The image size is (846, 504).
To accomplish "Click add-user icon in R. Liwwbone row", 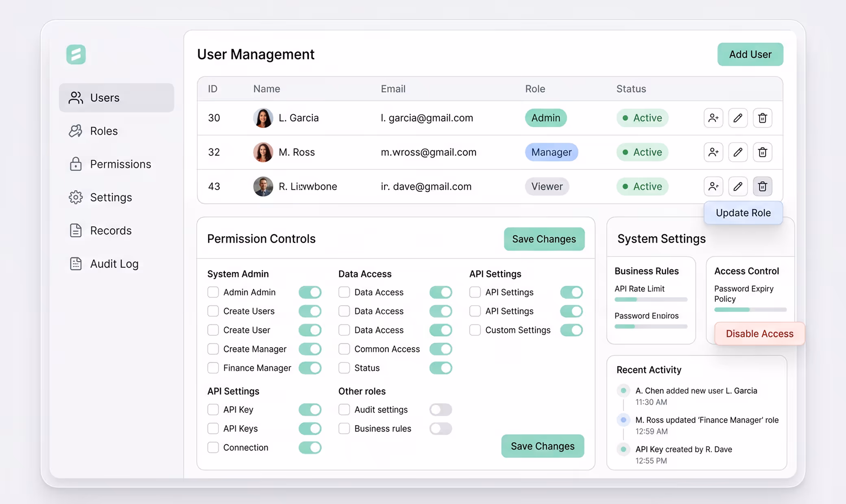I will [713, 186].
